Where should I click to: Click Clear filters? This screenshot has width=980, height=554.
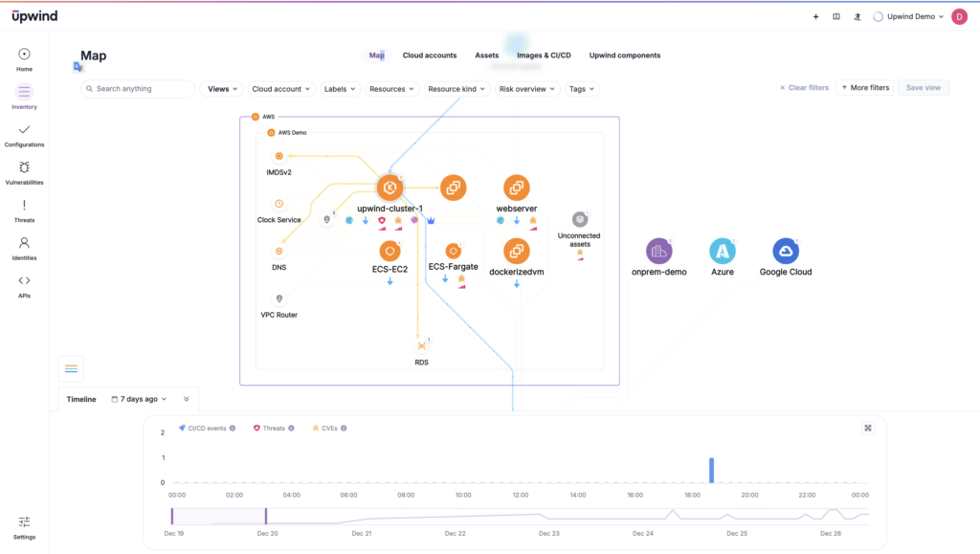804,88
